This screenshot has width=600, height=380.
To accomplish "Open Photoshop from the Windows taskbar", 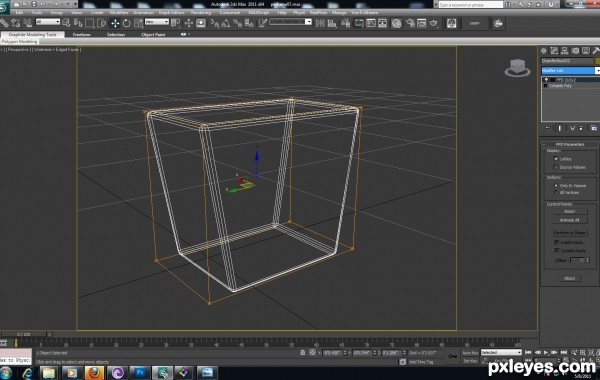I will coord(139,372).
